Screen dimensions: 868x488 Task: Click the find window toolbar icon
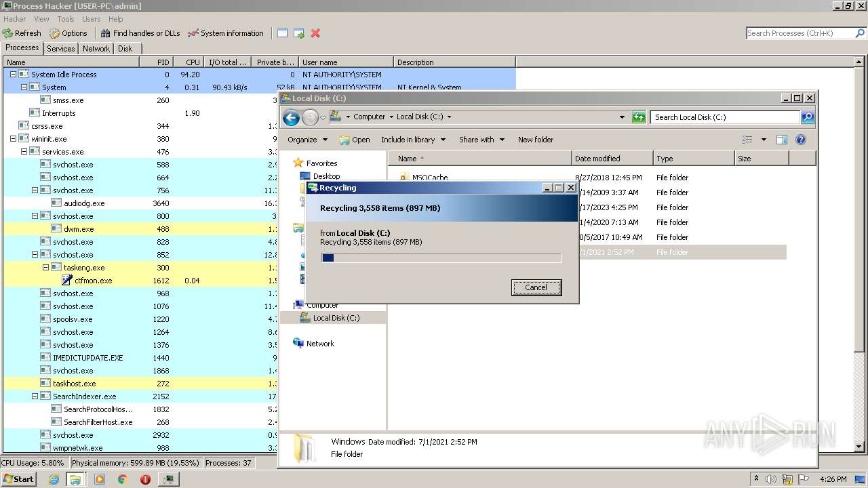coord(282,33)
